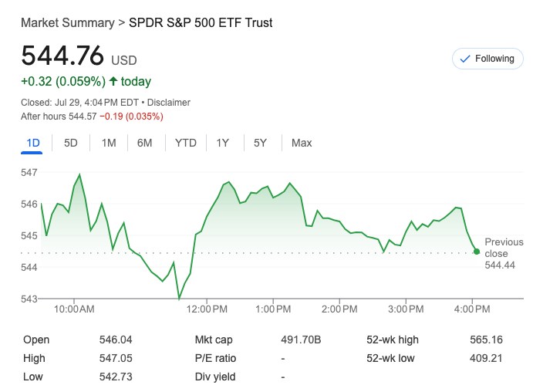Screen dimensions: 533x392
Task: Toggle the Following button
Action: pyautogui.click(x=487, y=59)
